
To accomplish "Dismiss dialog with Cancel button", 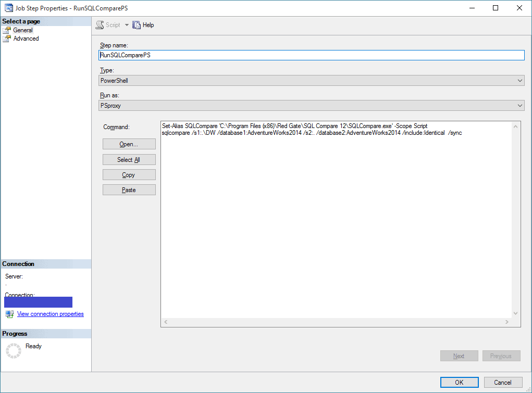I will click(x=502, y=383).
